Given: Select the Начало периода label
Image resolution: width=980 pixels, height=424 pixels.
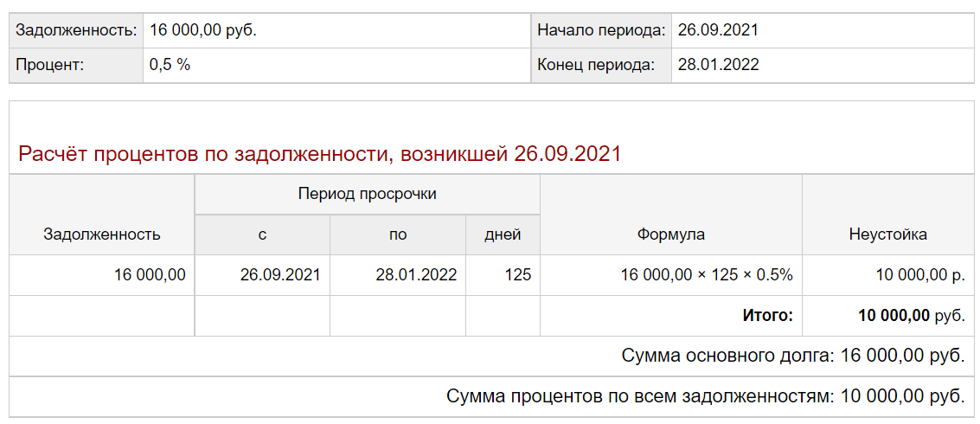Looking at the screenshot, I should (601, 30).
